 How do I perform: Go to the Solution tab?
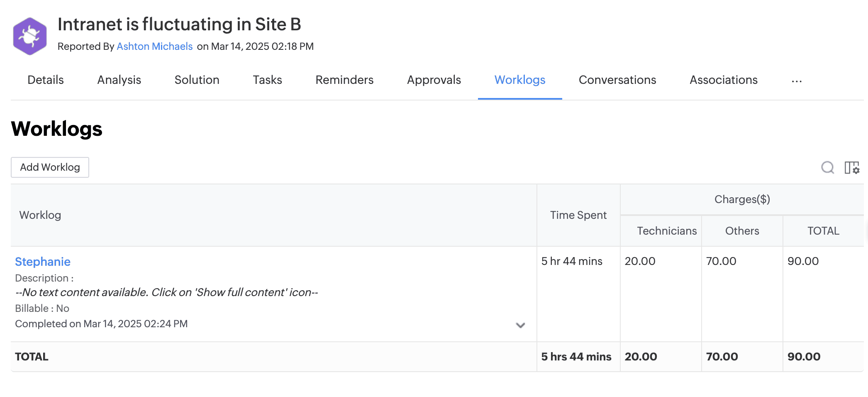coord(197,80)
